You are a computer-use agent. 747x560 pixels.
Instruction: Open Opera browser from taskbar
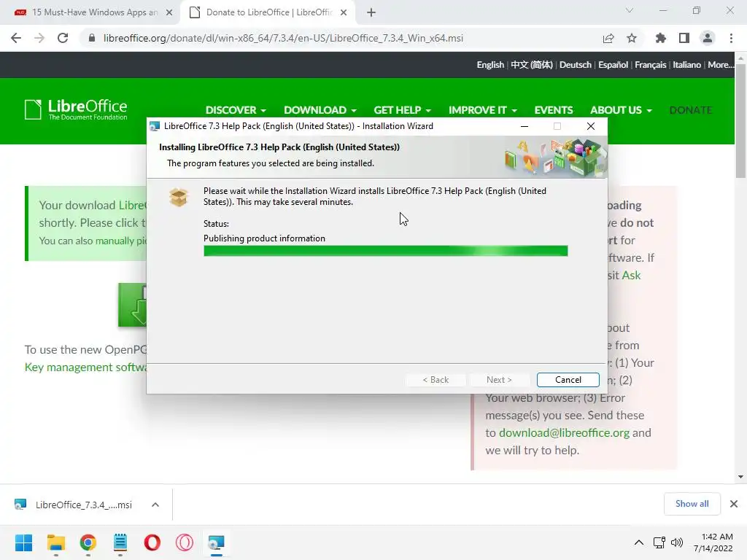(152, 542)
